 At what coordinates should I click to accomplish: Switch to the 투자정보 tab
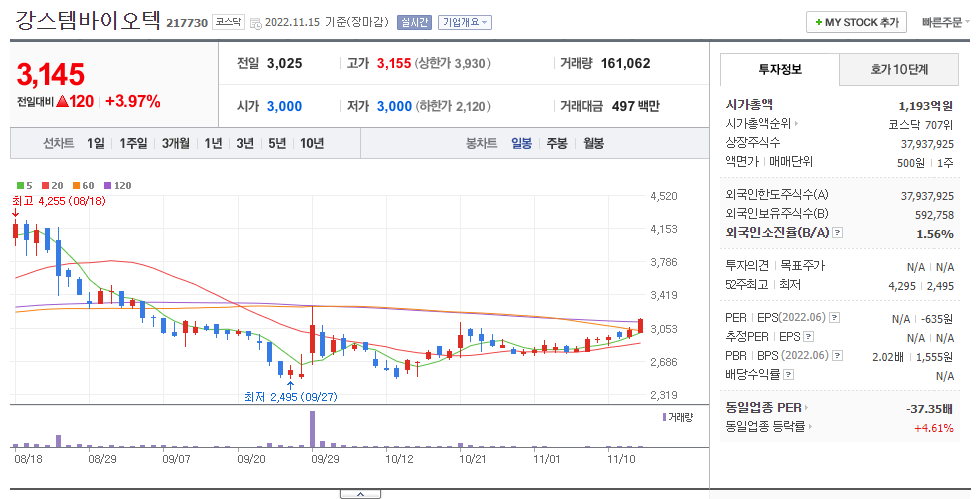779,70
